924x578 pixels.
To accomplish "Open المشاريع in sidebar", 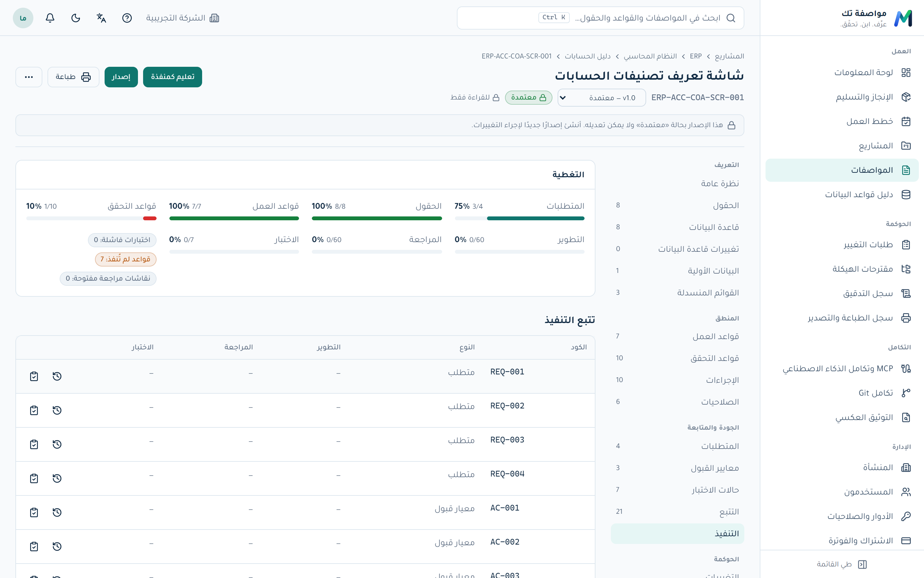I will (x=842, y=146).
